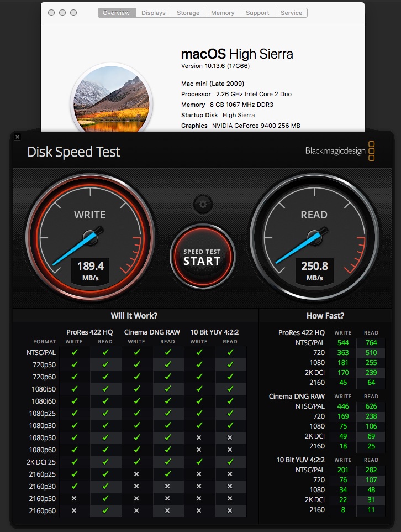Open the Disk Speed Test settings gear
Viewport: 401px width, 532px height.
[203, 204]
